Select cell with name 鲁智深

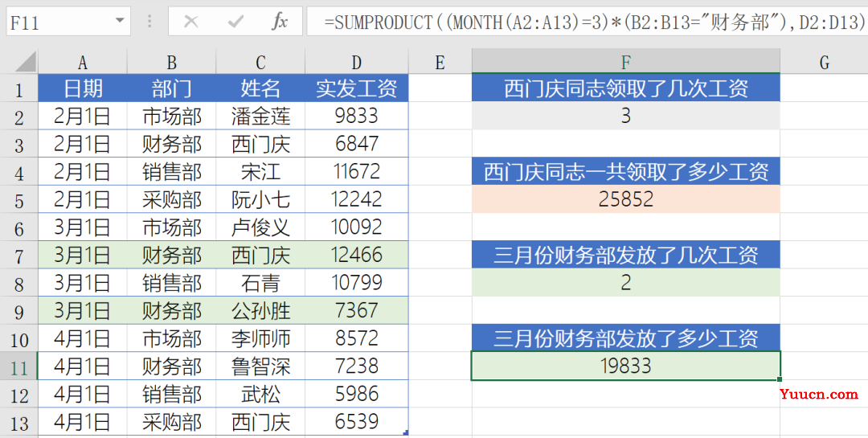point(260,366)
